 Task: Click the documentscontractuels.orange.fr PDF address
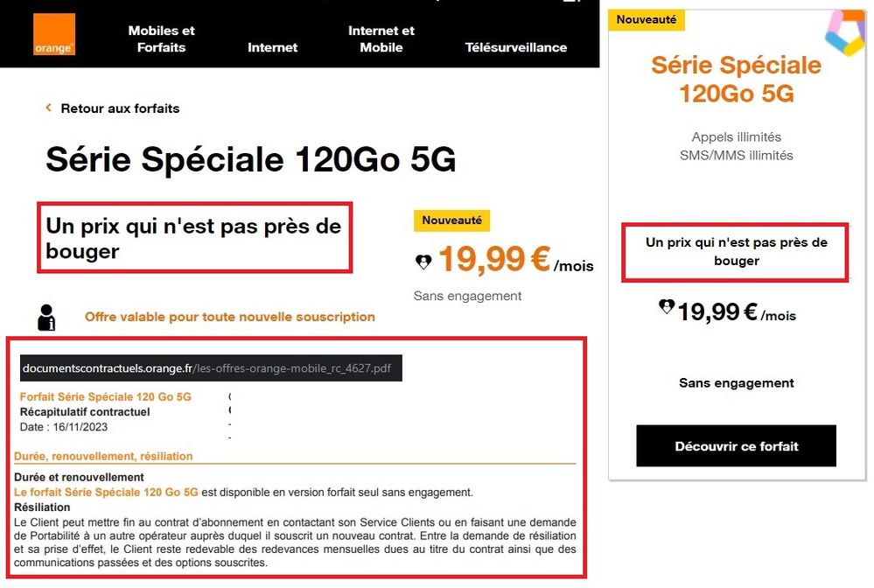coord(210,368)
